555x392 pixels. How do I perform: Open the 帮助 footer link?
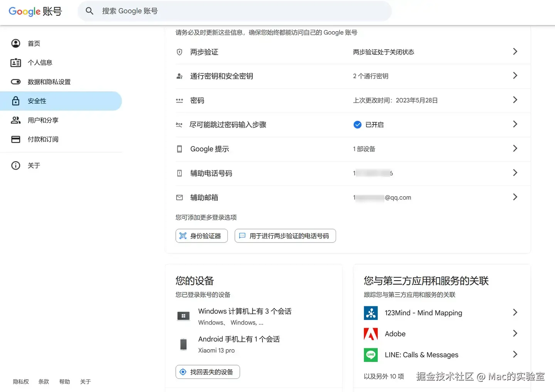tap(64, 382)
